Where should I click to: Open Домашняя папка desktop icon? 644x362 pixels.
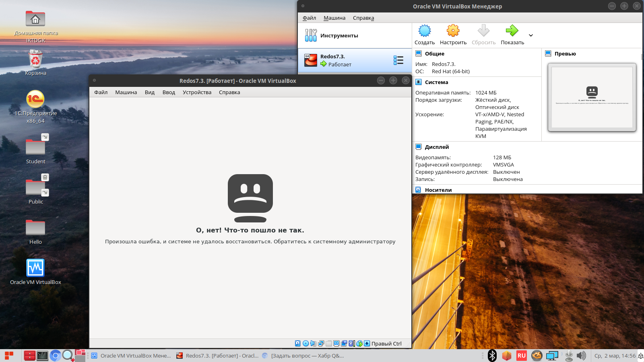[x=35, y=27]
